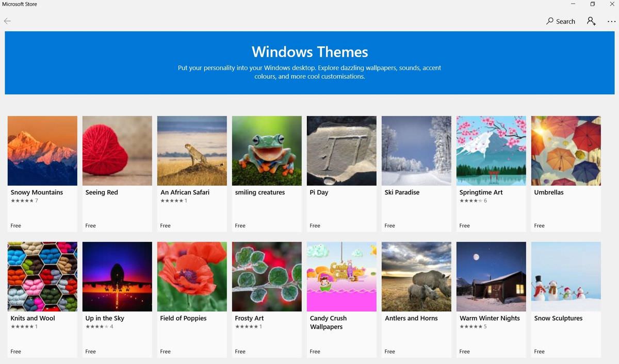Image resolution: width=619 pixels, height=364 pixels.
Task: Click the Snowy Mountains title
Action: tap(37, 192)
